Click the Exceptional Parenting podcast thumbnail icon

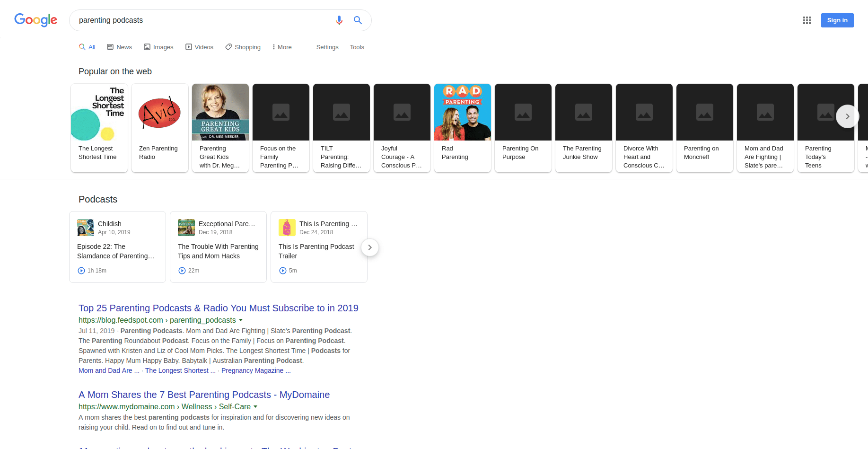(x=186, y=228)
